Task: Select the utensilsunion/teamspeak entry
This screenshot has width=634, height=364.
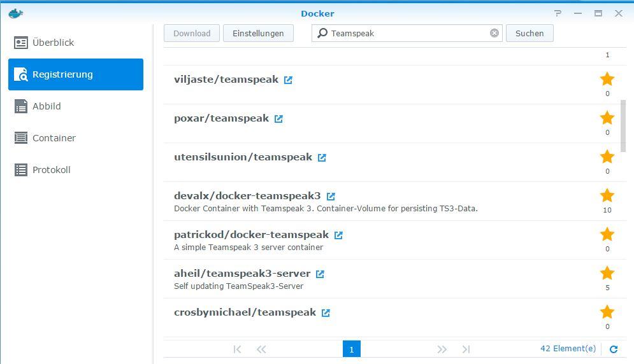Action: tap(394, 162)
